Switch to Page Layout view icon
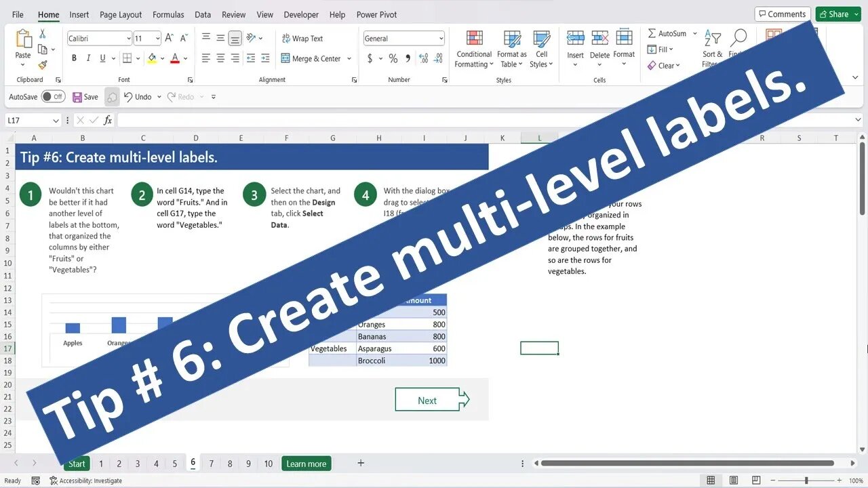 pyautogui.click(x=732, y=481)
